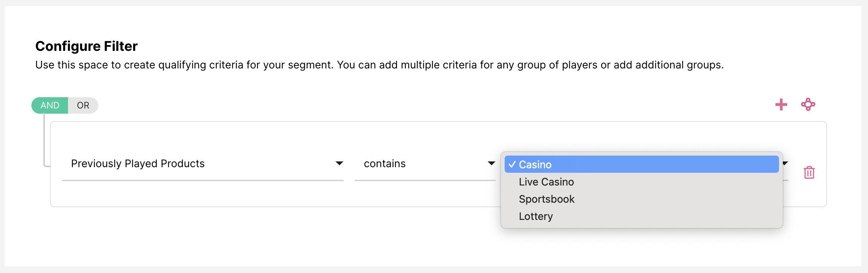Click the arrow next to contains
868x273 pixels.
pyautogui.click(x=491, y=163)
